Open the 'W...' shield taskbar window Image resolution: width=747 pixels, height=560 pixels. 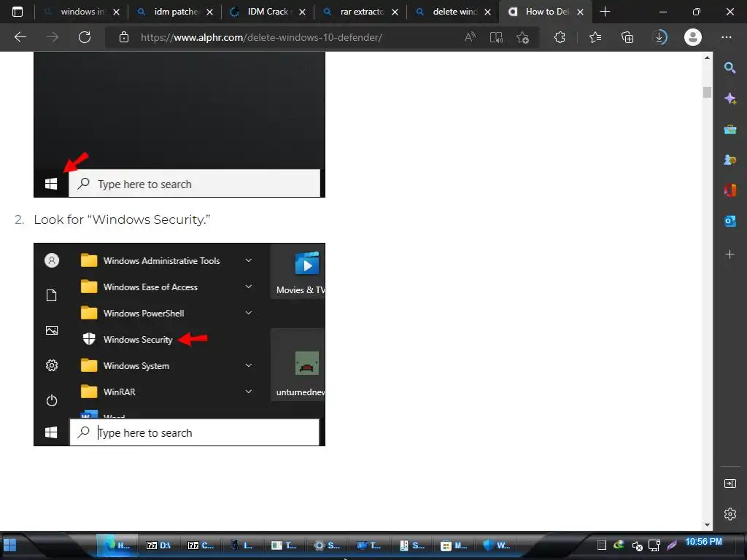(496, 545)
